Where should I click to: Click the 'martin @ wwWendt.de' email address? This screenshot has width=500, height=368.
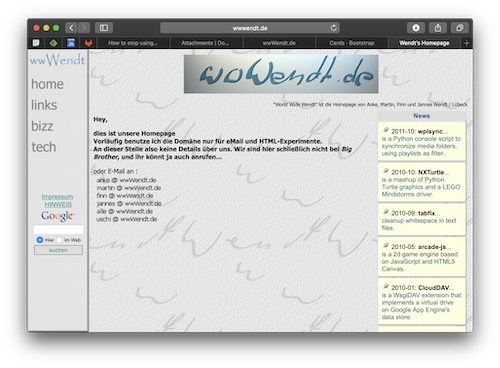(129, 188)
